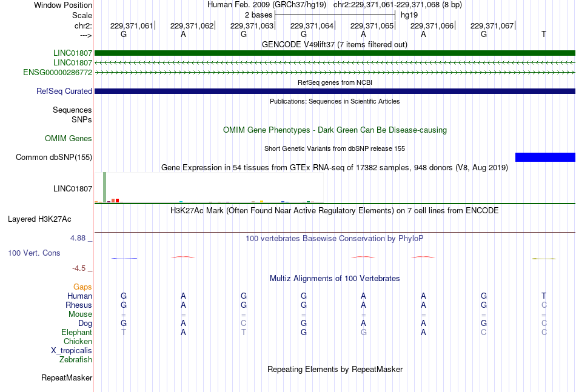Screen dimensions: 576x392
Task: Click the OMIM Gene Phenotypes title text
Action: [x=335, y=130]
